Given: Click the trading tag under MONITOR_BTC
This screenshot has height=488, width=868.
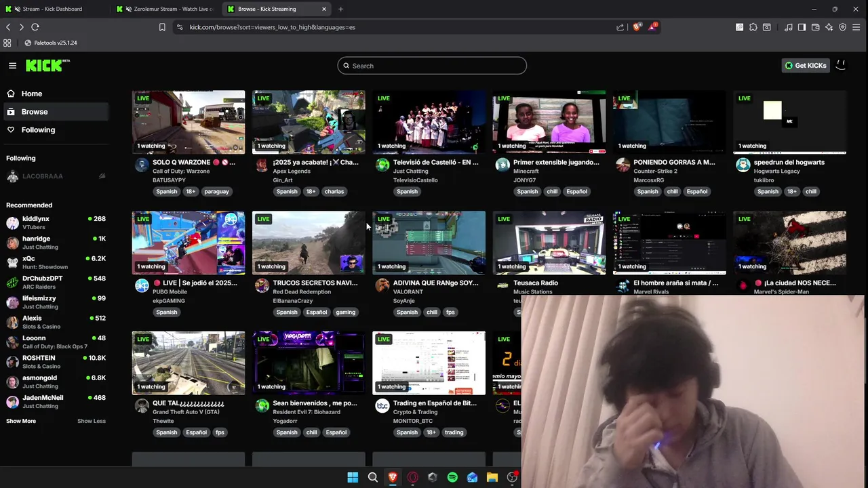Looking at the screenshot, I should [454, 432].
